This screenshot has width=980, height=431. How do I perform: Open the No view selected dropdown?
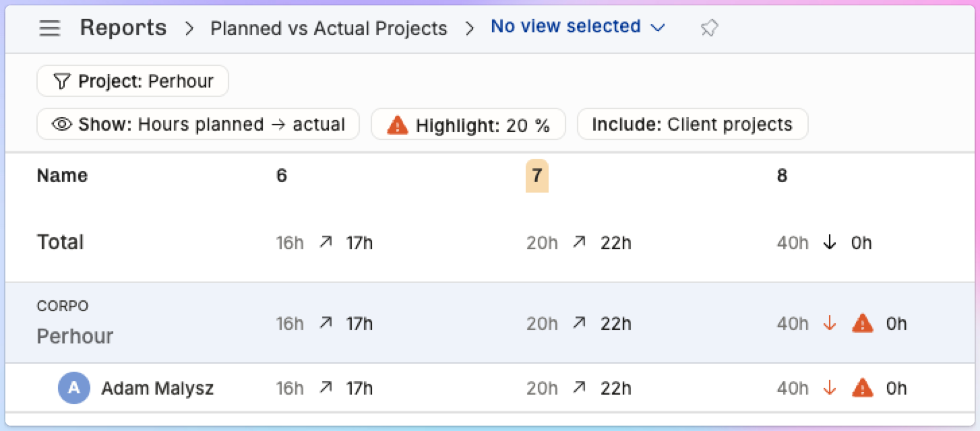coord(578,27)
